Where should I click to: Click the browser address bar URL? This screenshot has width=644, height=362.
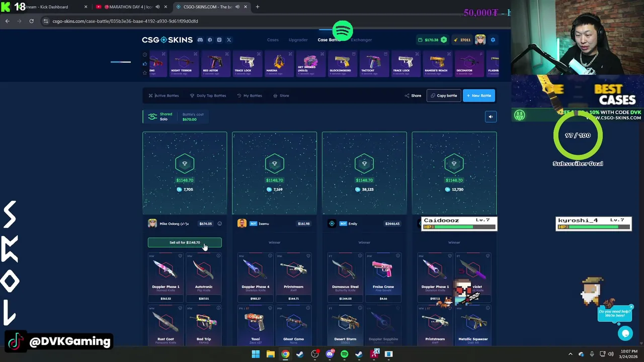pyautogui.click(x=125, y=21)
